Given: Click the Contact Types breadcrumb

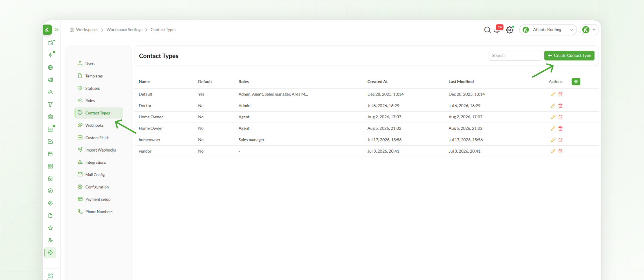Looking at the screenshot, I should 163,30.
